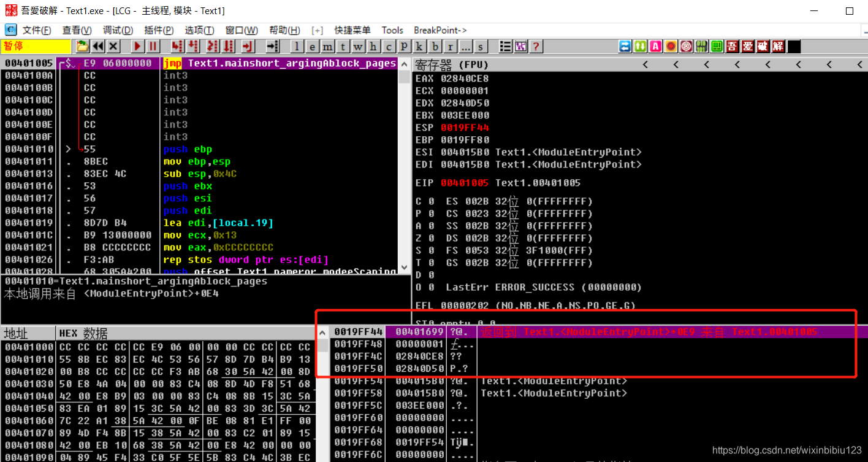Open help with red question mark icon
868x462 pixels.
pyautogui.click(x=536, y=47)
